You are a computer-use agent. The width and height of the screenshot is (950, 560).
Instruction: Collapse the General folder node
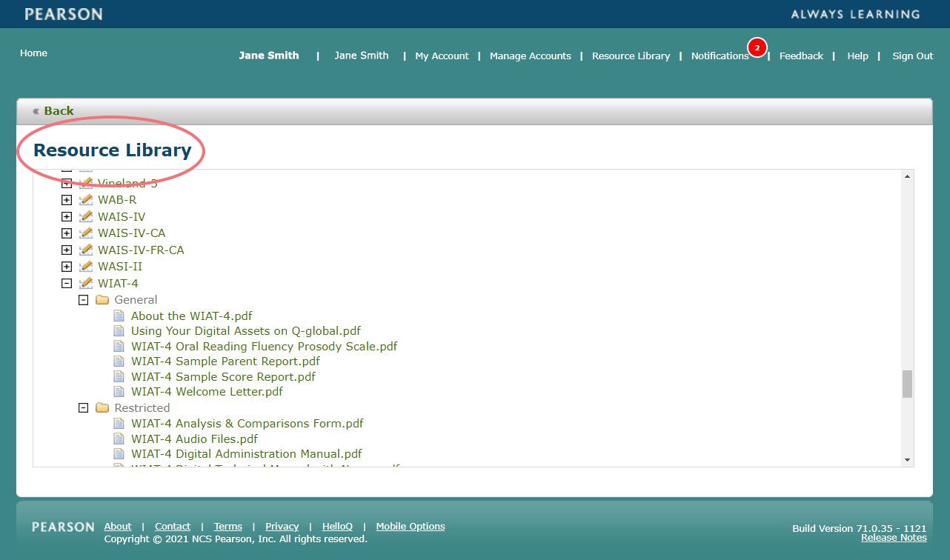pos(83,300)
